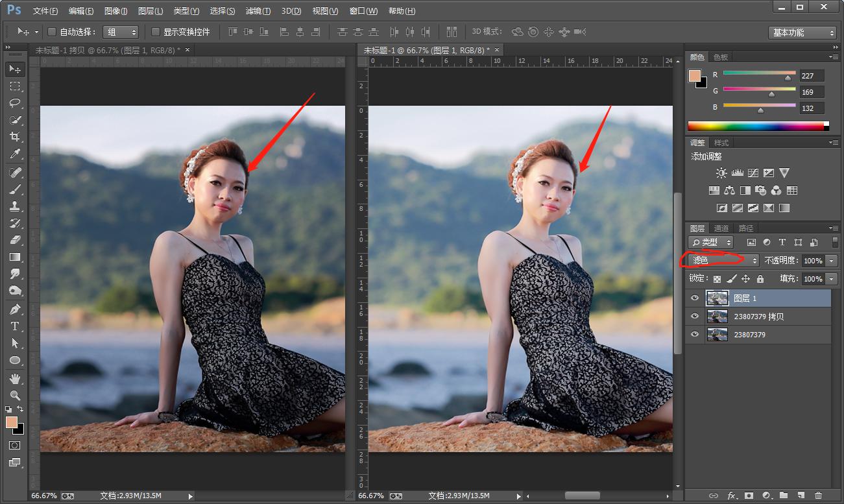This screenshot has height=504, width=844.
Task: Open the 滤色 blend mode dropdown
Action: pyautogui.click(x=723, y=260)
